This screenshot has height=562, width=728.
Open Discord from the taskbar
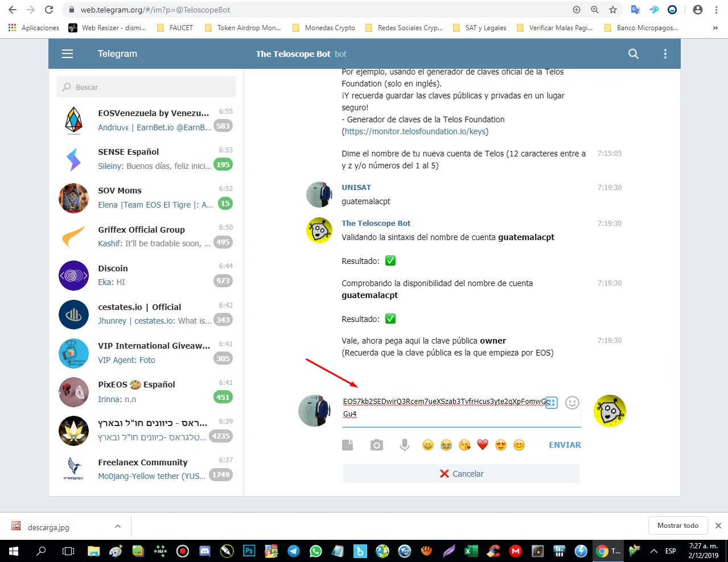click(x=205, y=551)
